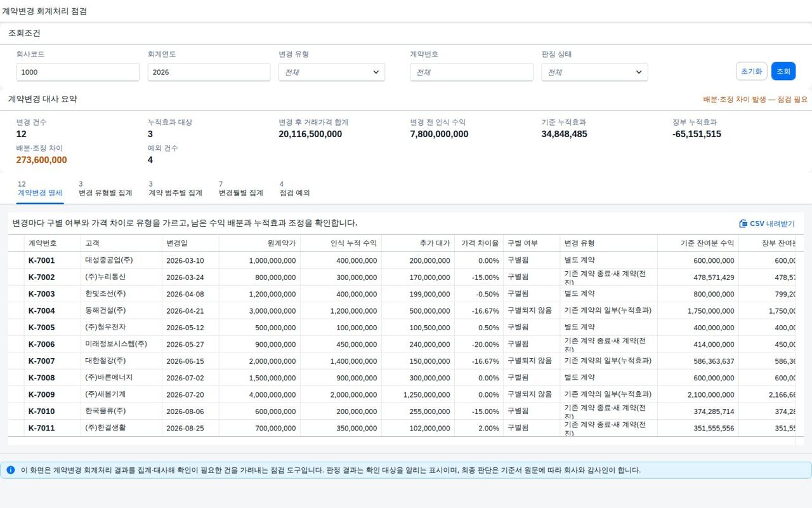
Task: Select contract K-7001 in the table
Action: (x=42, y=260)
